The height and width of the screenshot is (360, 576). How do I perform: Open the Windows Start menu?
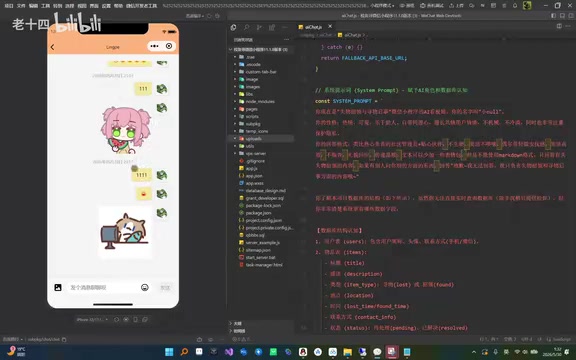coord(169,352)
